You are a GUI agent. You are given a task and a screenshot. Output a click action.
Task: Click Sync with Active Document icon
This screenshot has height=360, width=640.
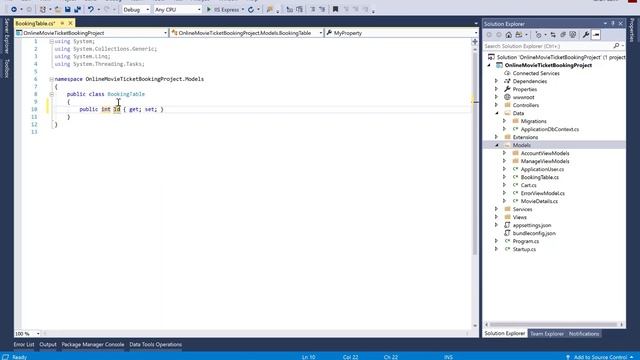coord(553,35)
